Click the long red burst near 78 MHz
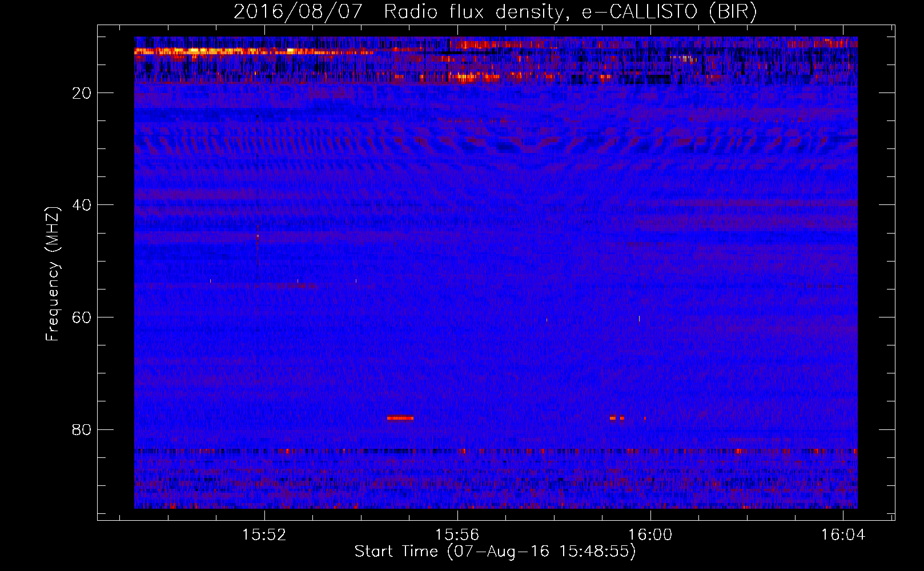The height and width of the screenshot is (571, 924). 400,418
